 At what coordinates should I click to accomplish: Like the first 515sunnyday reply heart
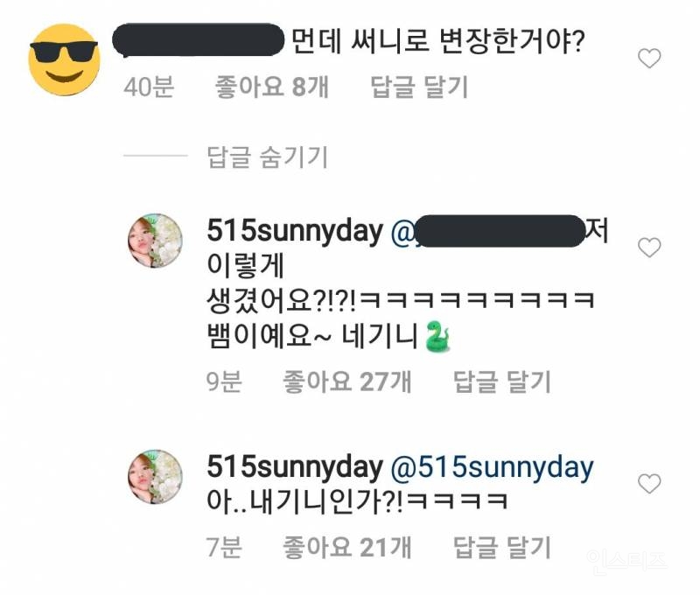(649, 248)
